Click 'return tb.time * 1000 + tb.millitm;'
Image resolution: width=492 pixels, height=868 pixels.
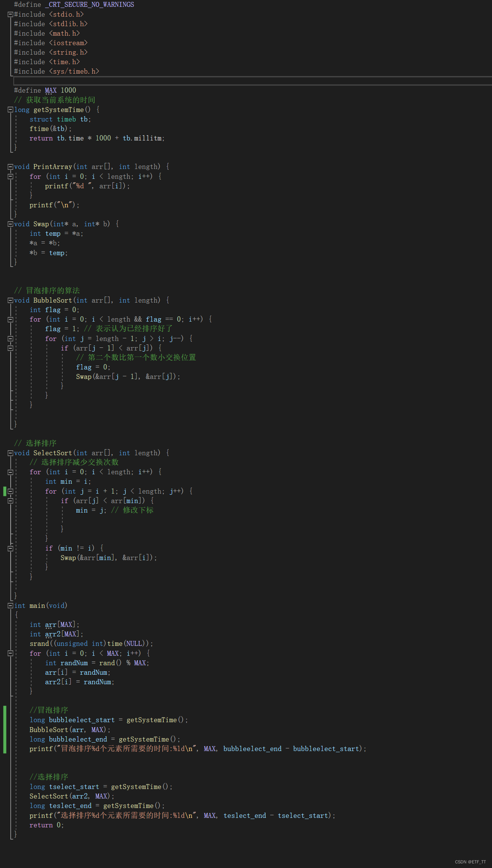click(x=97, y=138)
